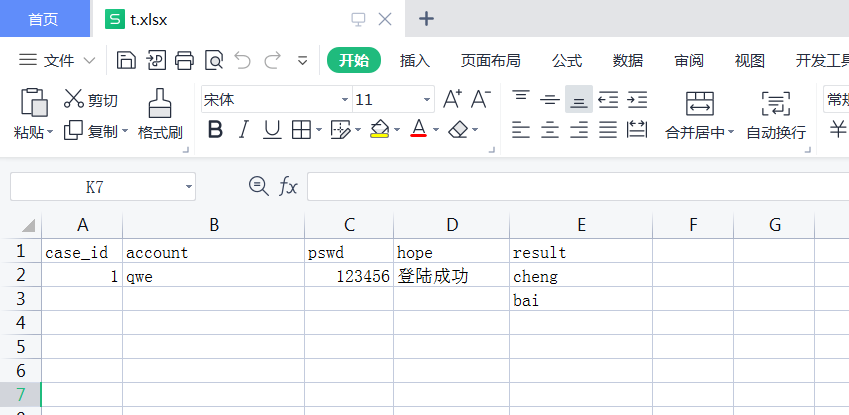Center text horizontally
This screenshot has height=415, width=849.
click(550, 129)
